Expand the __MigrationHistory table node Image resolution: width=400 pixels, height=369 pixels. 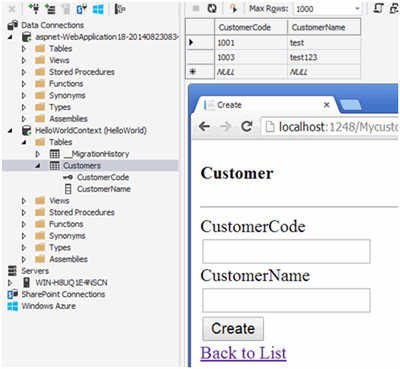(38, 154)
